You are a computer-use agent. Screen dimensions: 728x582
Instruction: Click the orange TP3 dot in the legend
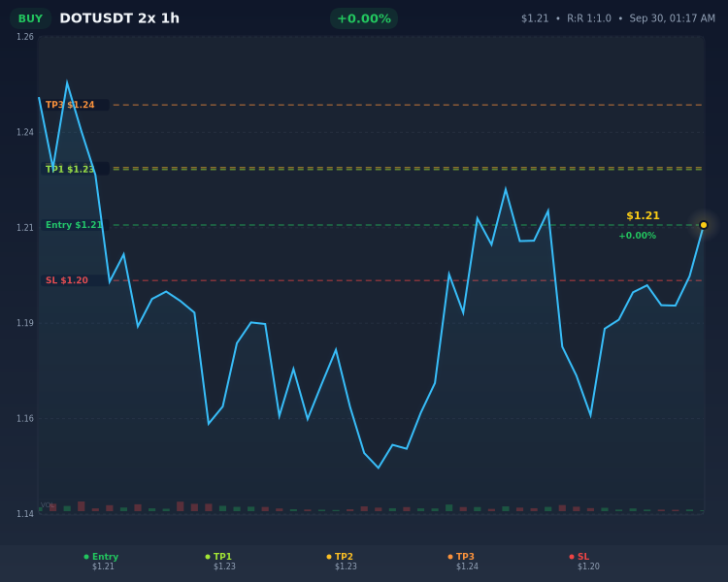pyautogui.click(x=449, y=557)
